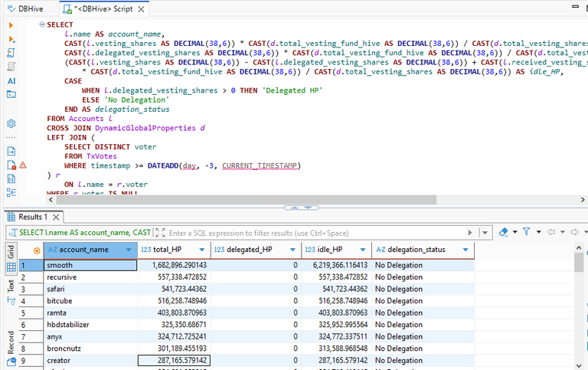Switch to the DBHive connection tab

pos(25,8)
